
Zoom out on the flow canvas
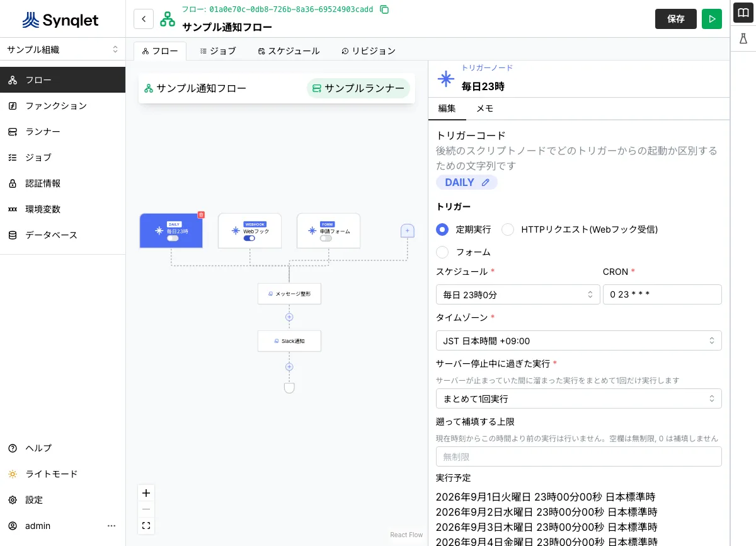point(146,509)
